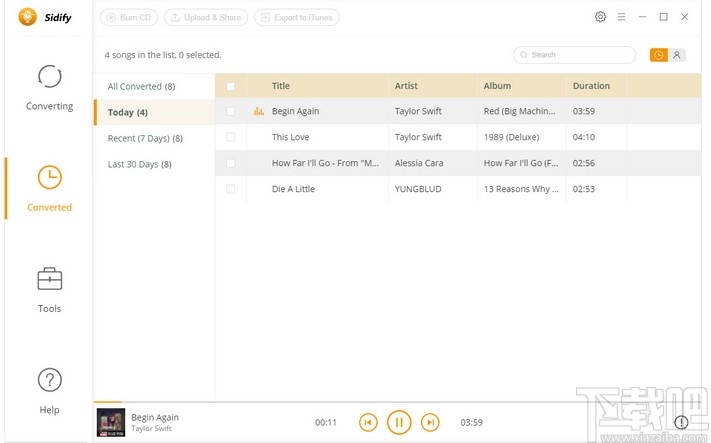Select the This Love song title

coord(290,137)
